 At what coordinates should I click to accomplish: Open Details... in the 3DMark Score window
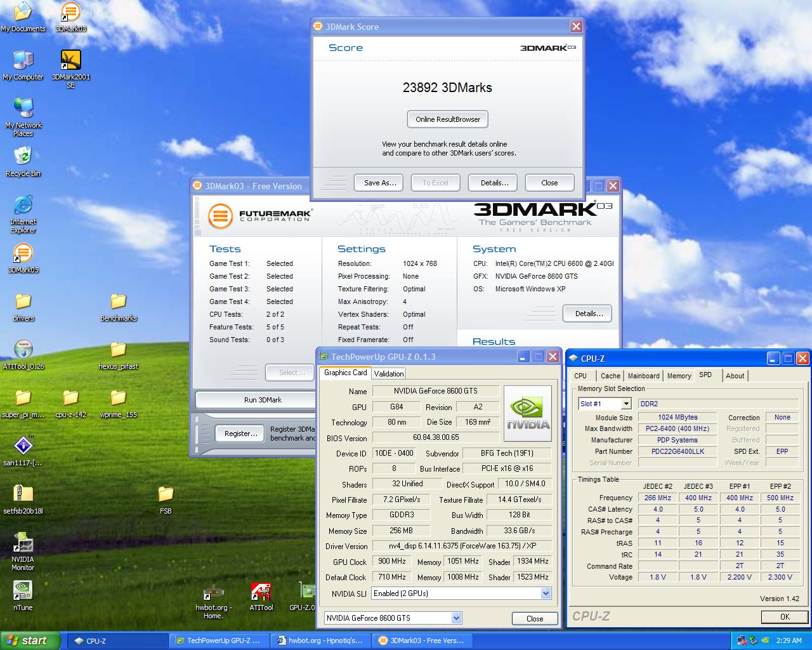click(494, 183)
